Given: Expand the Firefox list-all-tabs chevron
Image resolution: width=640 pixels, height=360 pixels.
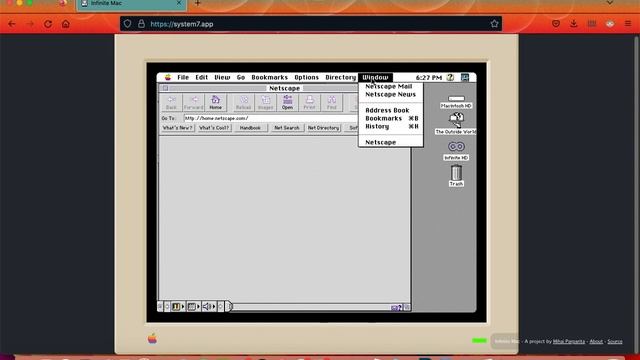Looking at the screenshot, I should pos(610,3).
